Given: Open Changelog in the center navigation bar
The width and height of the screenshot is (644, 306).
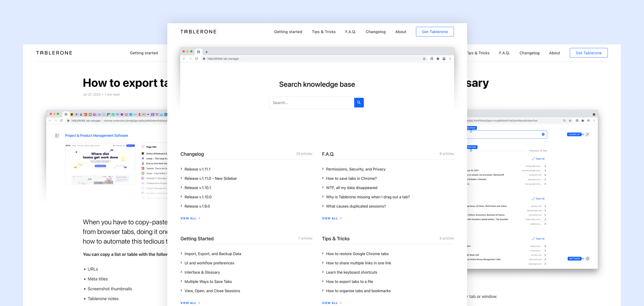Looking at the screenshot, I should coord(375,32).
